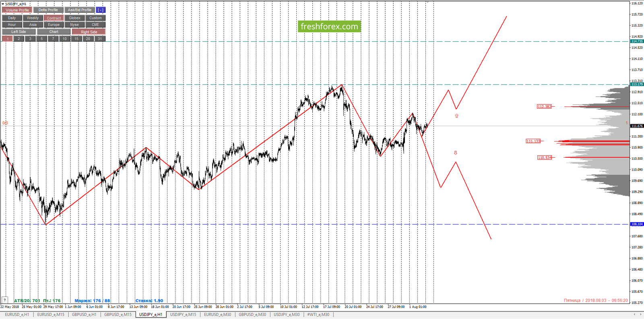The image size is (644, 319).
Task: Switch to the EURUSD_e,H1 chart tab
Action: pos(17,315)
